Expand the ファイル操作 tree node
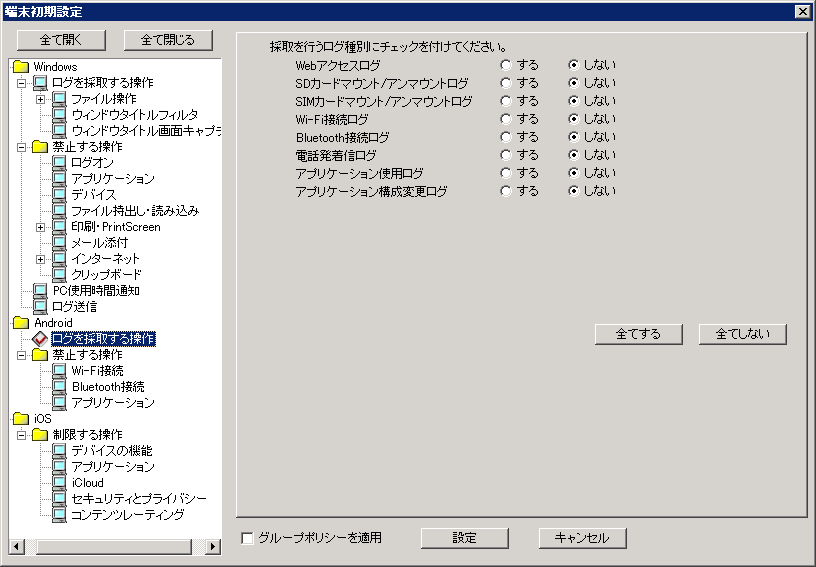Screen dimensions: 816x567 pos(40,99)
